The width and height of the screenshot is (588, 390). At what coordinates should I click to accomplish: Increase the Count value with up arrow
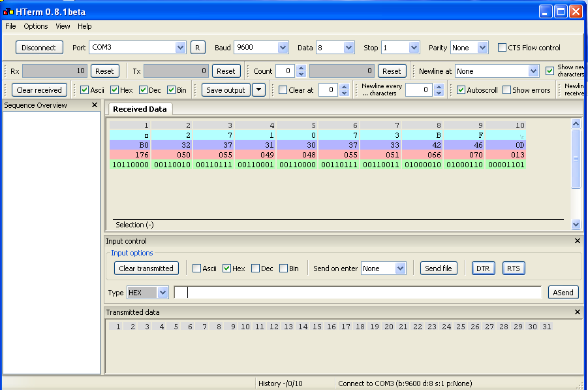[x=301, y=68]
